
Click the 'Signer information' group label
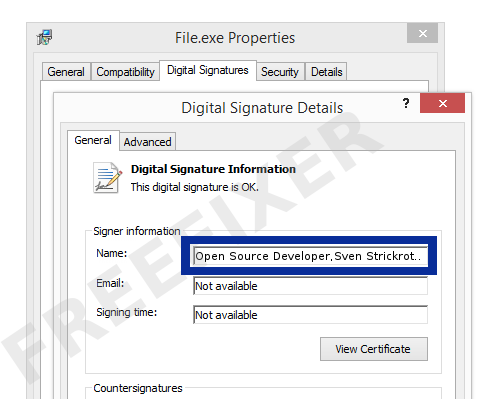(137, 231)
